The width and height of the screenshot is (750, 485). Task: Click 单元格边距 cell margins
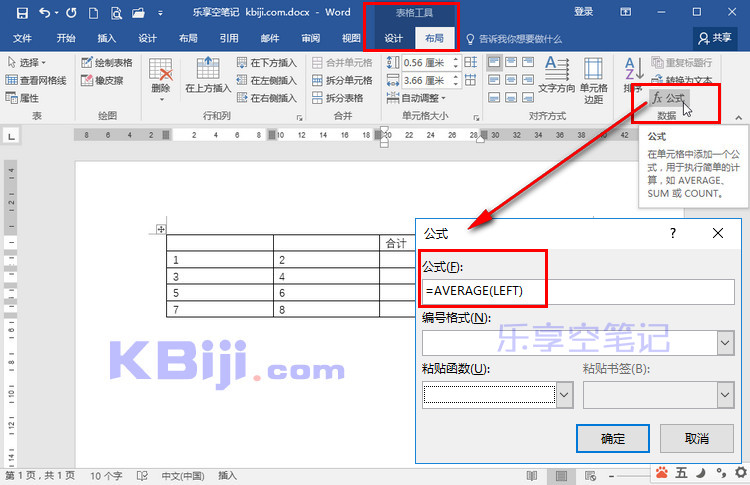pos(593,80)
